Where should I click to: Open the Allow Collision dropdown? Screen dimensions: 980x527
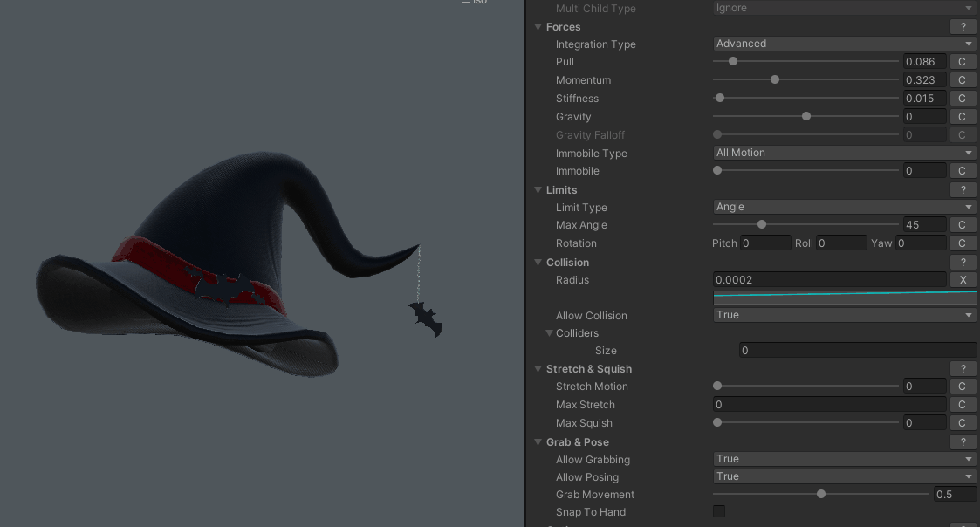[844, 315]
